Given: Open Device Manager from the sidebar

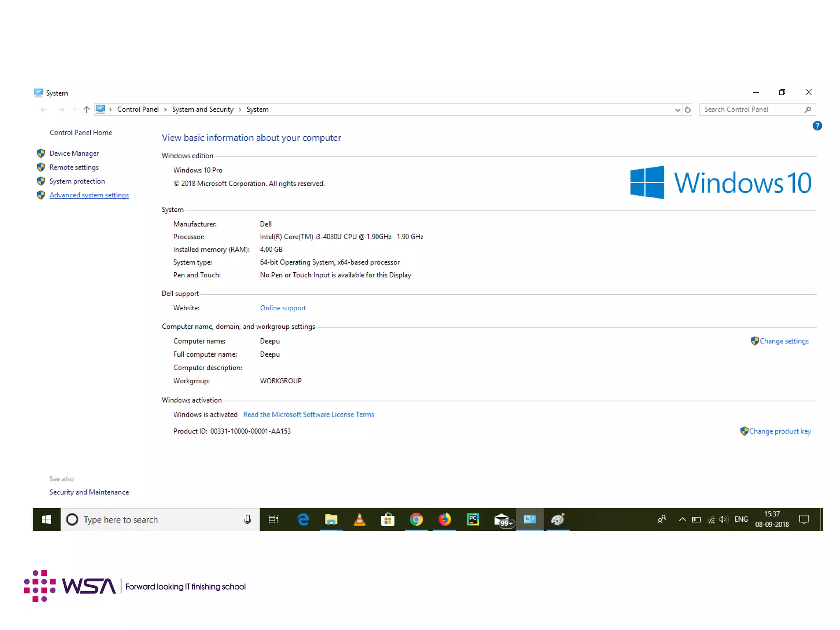Looking at the screenshot, I should (74, 153).
